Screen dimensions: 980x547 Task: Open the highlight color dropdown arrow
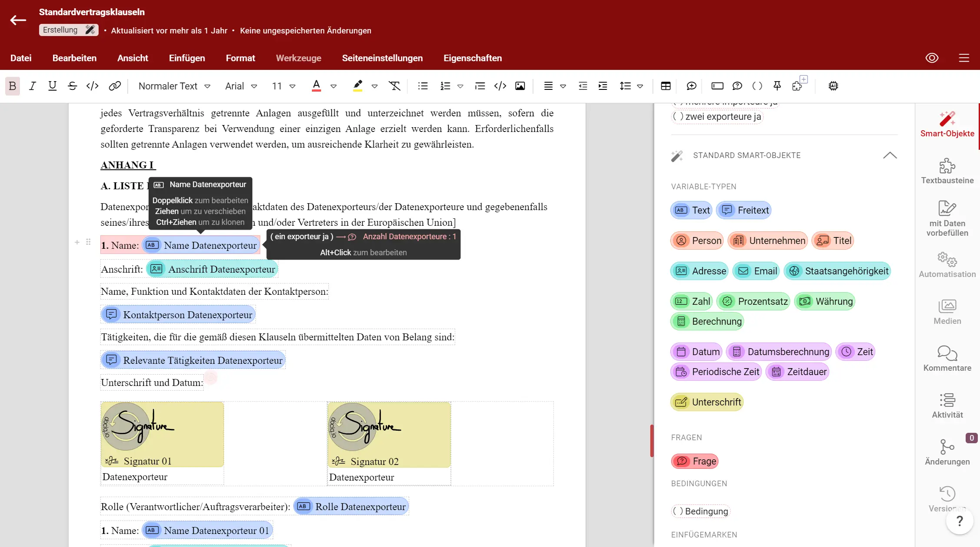click(x=374, y=86)
